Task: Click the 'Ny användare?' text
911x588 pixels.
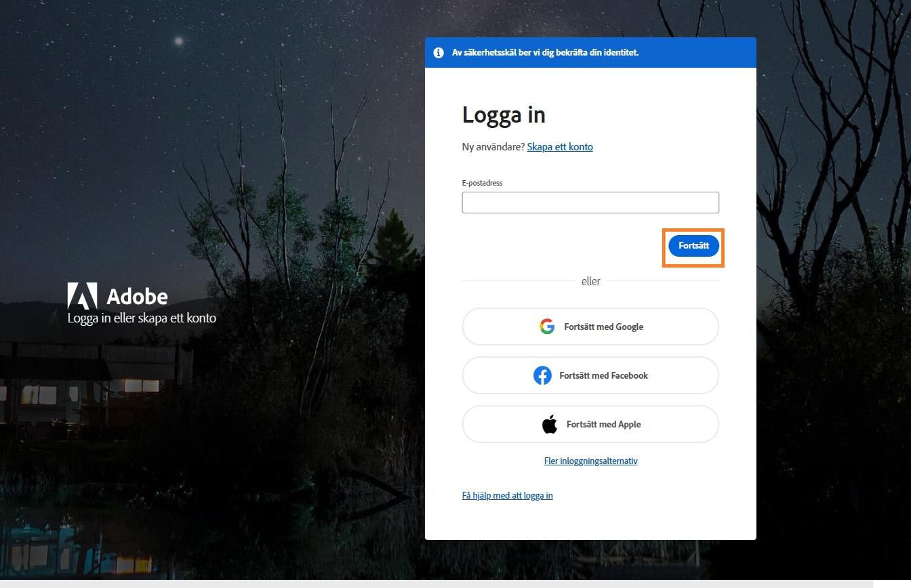Action: (493, 147)
